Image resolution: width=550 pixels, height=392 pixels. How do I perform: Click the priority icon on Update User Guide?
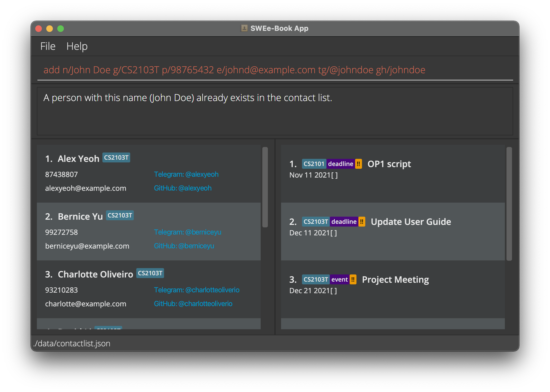pos(362,222)
